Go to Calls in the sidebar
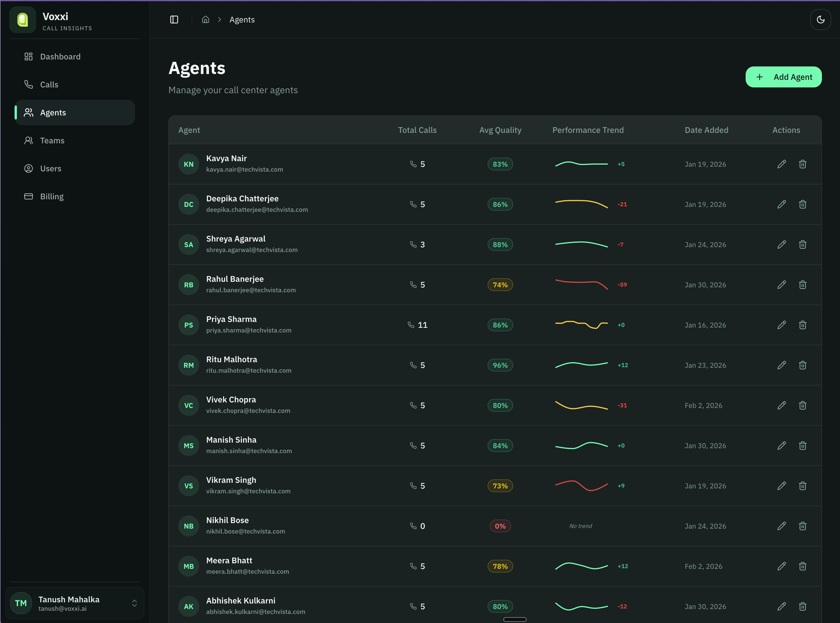Image resolution: width=840 pixels, height=623 pixels. tap(49, 85)
